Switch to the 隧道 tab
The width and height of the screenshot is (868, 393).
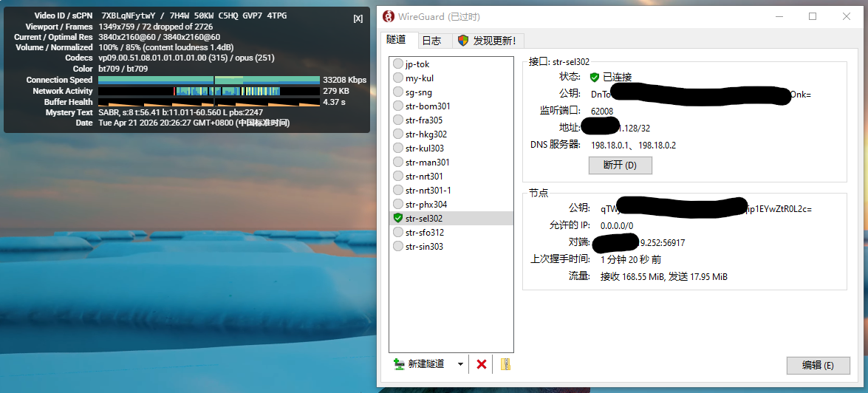click(397, 40)
